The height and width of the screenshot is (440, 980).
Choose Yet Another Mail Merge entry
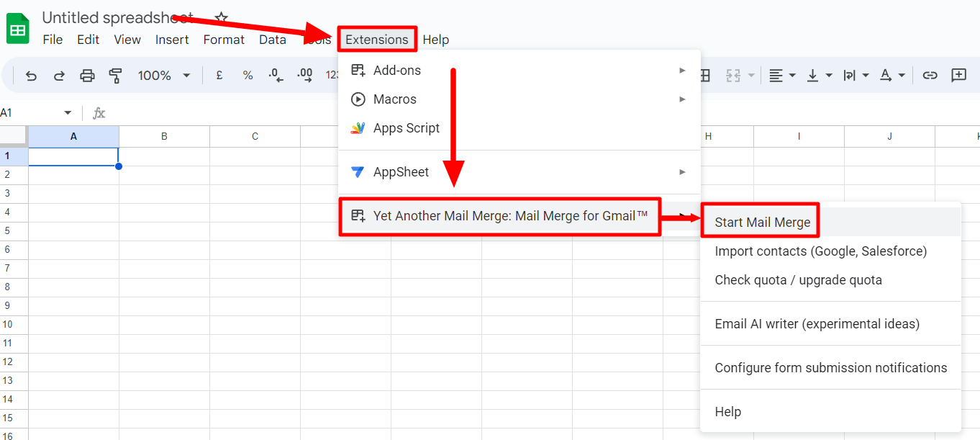click(520, 215)
